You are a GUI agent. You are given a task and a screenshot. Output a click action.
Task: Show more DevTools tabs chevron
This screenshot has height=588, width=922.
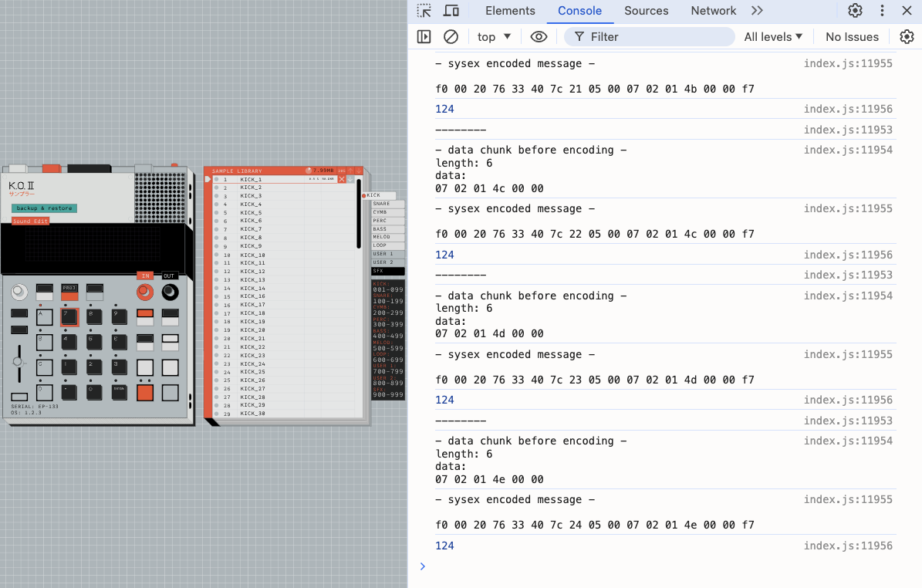(x=758, y=11)
